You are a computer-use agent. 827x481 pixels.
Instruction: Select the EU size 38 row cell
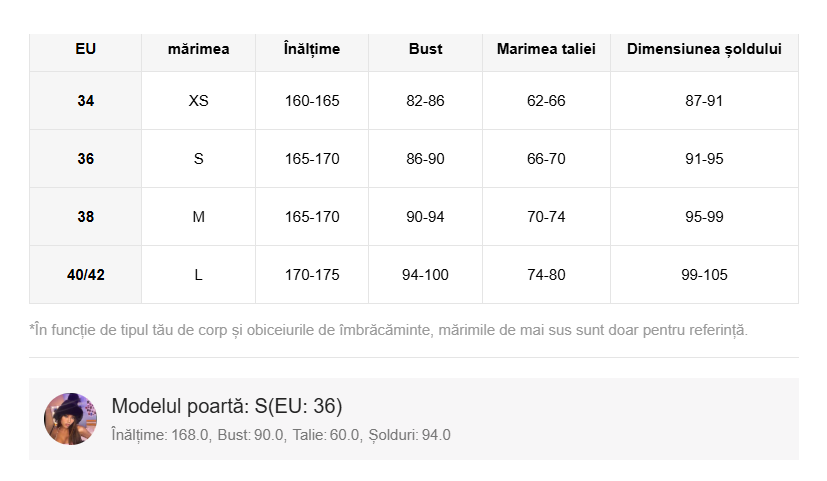click(x=86, y=217)
